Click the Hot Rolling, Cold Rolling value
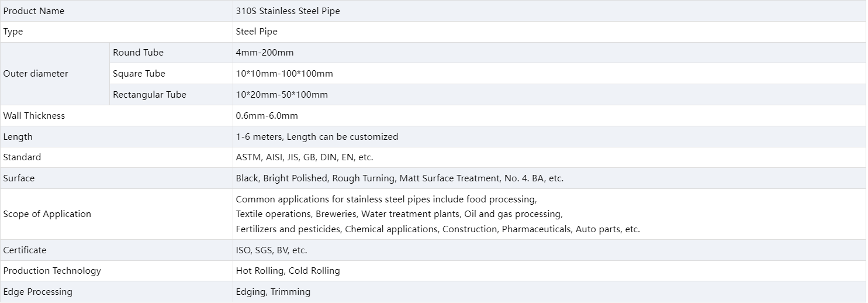 (288, 271)
